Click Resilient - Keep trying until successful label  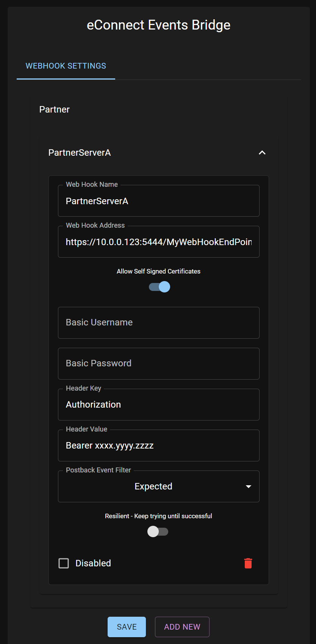coord(158,516)
